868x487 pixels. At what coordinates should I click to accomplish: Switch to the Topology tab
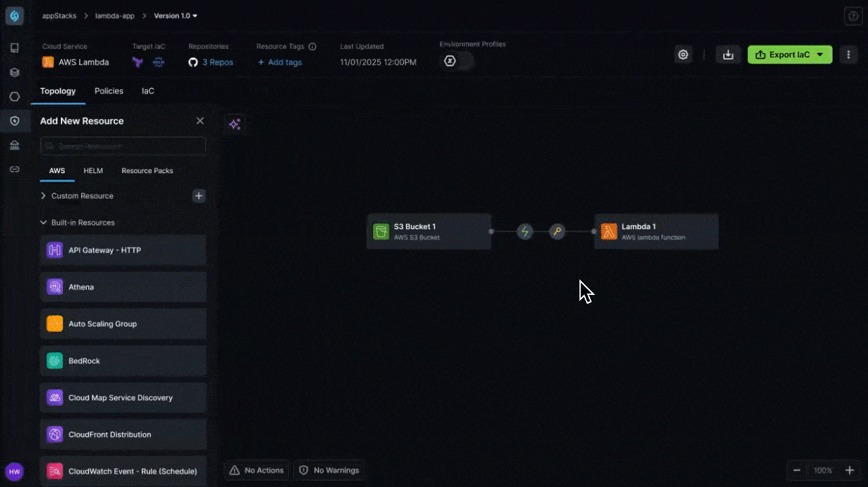(58, 91)
